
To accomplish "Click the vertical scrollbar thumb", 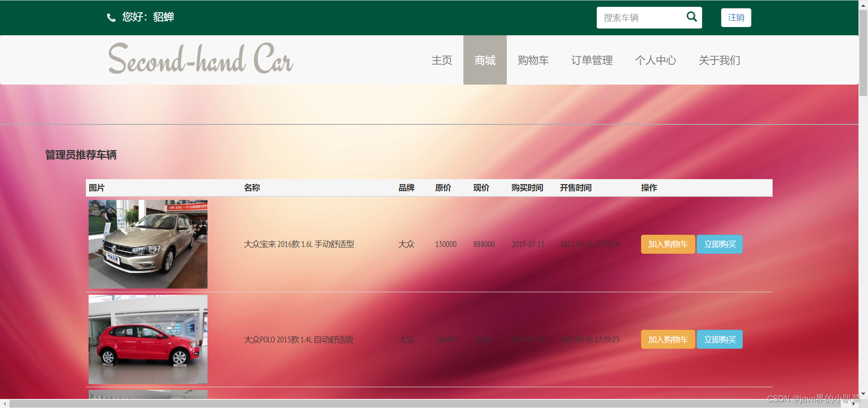I will click(x=863, y=52).
